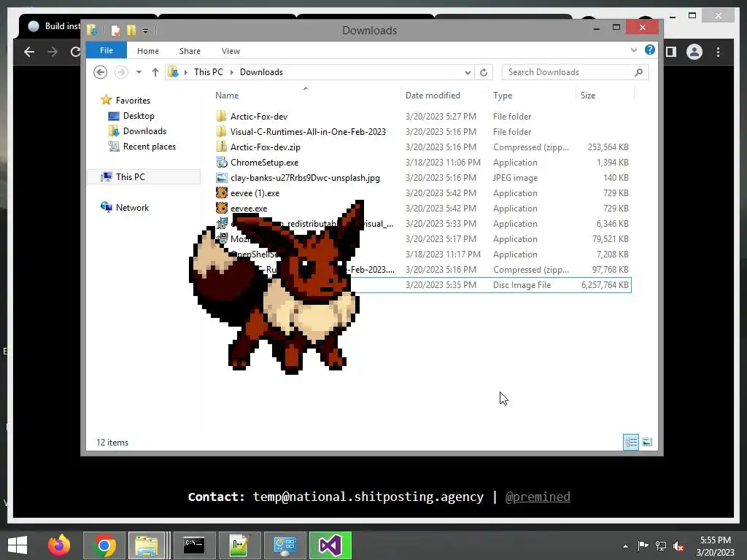Open Customize Quick Access Toolbar dropdown

pos(145,31)
